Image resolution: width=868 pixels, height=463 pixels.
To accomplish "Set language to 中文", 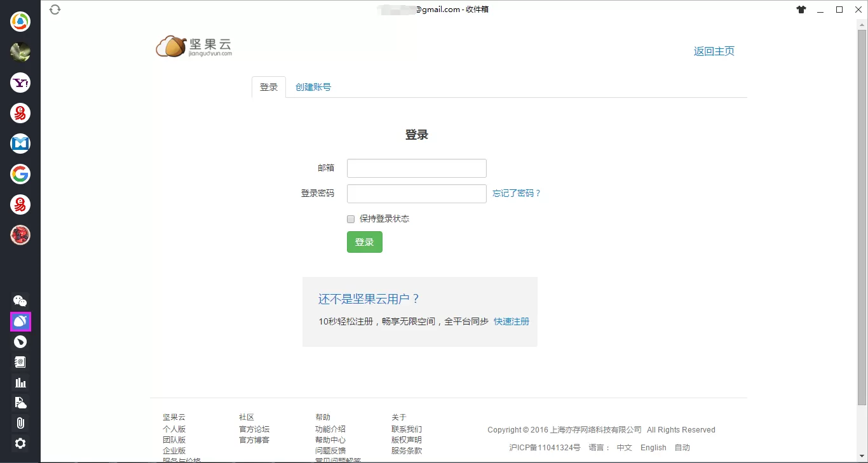I will (x=625, y=448).
